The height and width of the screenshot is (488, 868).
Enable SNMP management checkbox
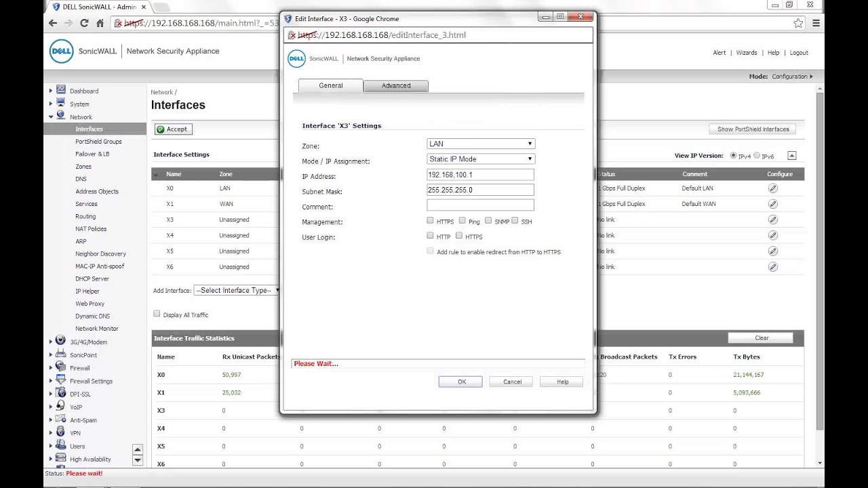(x=488, y=220)
